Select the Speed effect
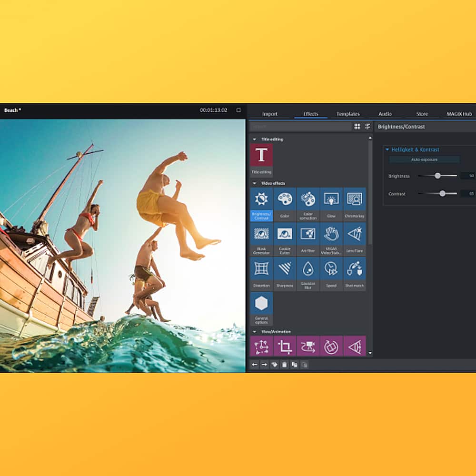This screenshot has width=476, height=476. click(x=331, y=274)
